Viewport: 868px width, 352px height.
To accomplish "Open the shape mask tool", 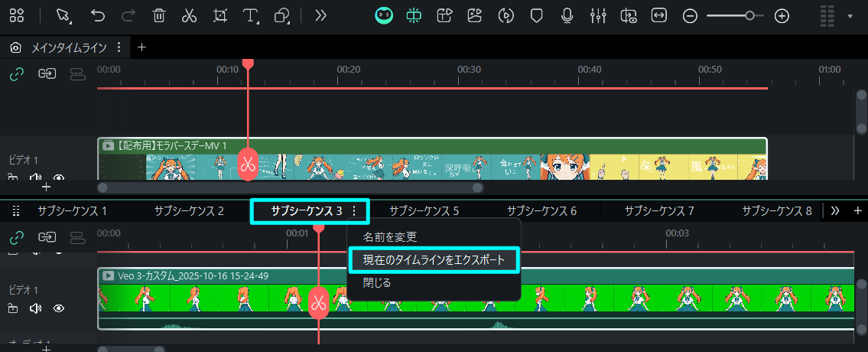I will point(282,15).
